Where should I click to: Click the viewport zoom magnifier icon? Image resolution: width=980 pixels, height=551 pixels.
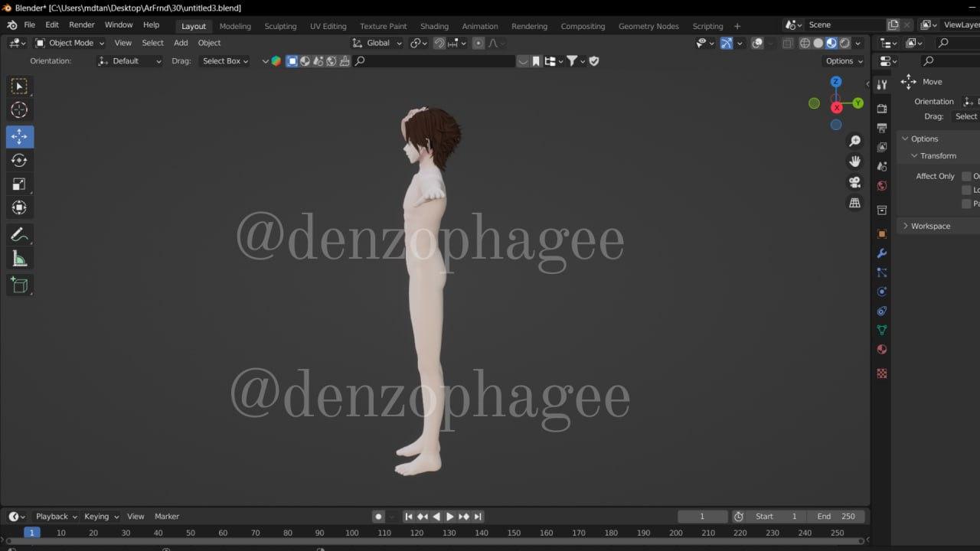tap(854, 141)
